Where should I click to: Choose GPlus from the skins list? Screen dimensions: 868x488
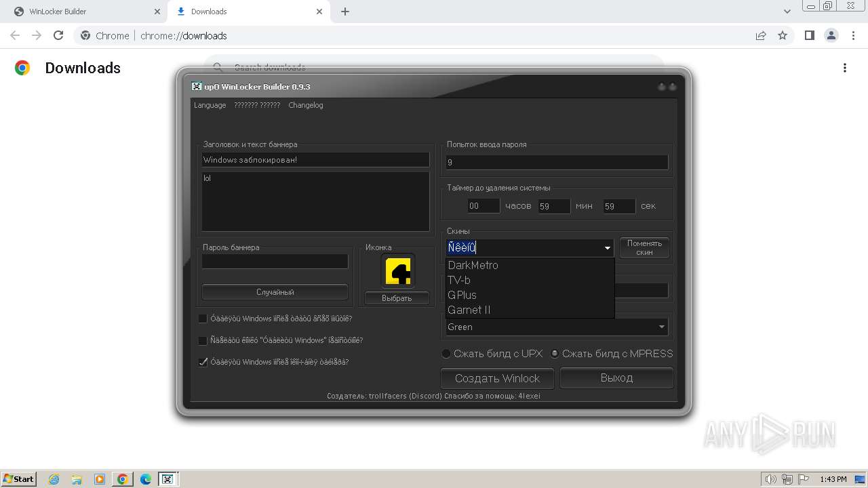[530, 295]
